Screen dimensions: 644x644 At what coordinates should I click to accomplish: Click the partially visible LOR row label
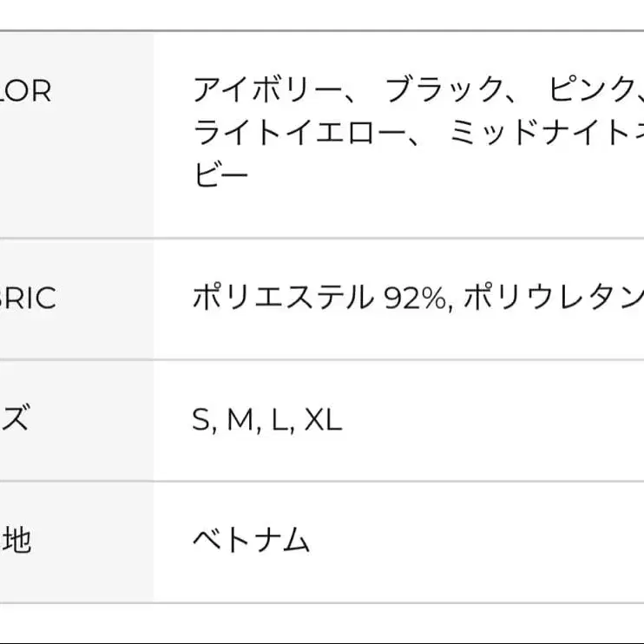click(26, 90)
